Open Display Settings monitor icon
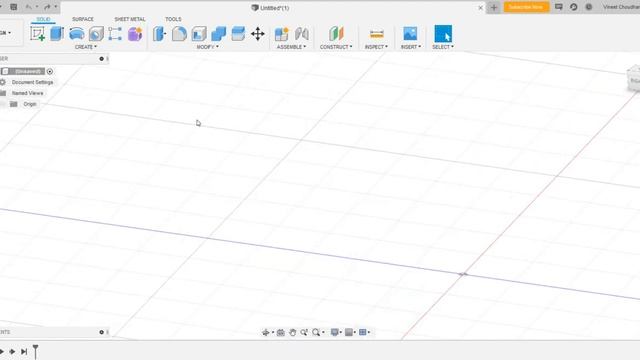Image resolution: width=640 pixels, height=360 pixels. (x=335, y=332)
